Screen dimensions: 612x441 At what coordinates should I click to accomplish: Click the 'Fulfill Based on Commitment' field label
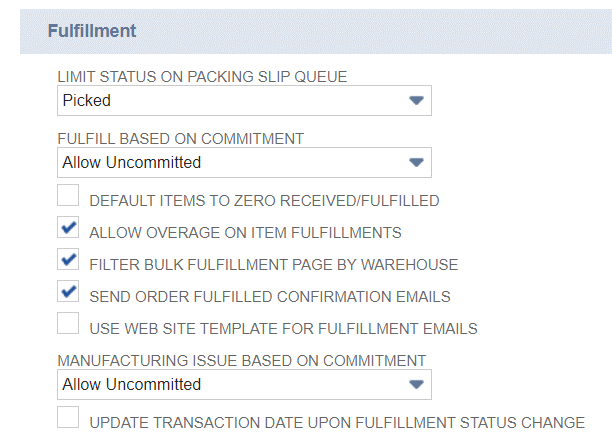pyautogui.click(x=180, y=139)
